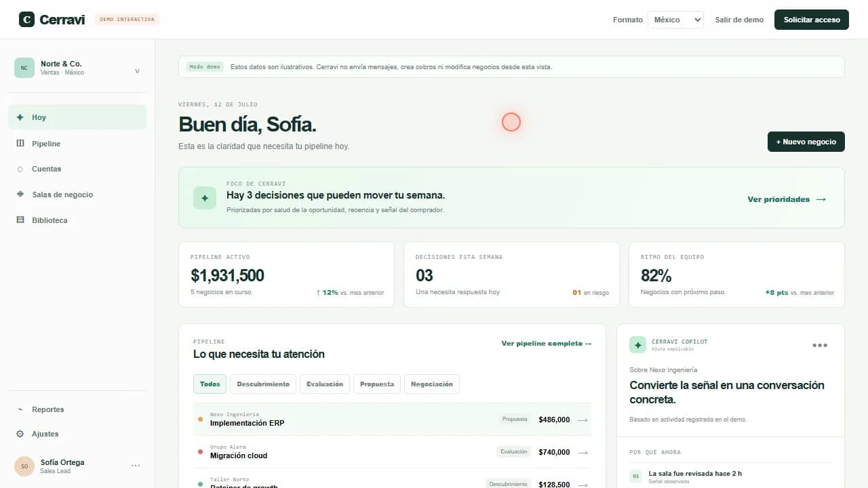Open Ver pipeline completo link
Image resolution: width=868 pixels, height=488 pixels.
point(547,344)
